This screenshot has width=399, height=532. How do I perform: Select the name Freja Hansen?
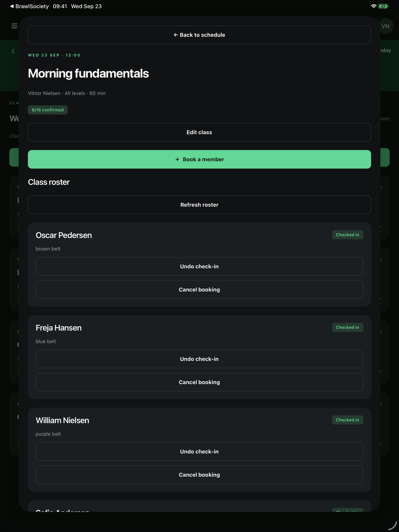tap(59, 328)
